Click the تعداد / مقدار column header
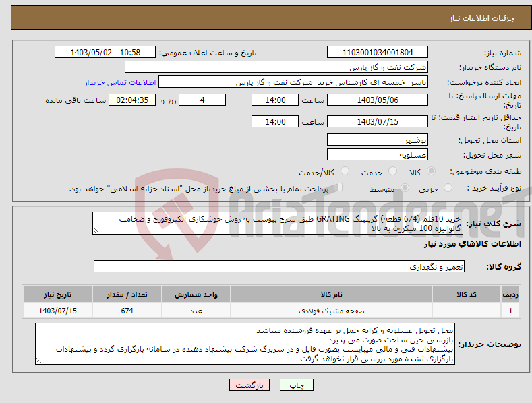 point(127,294)
